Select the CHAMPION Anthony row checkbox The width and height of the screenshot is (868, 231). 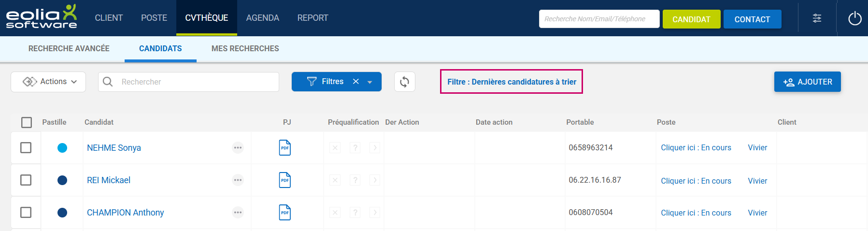pyautogui.click(x=26, y=213)
